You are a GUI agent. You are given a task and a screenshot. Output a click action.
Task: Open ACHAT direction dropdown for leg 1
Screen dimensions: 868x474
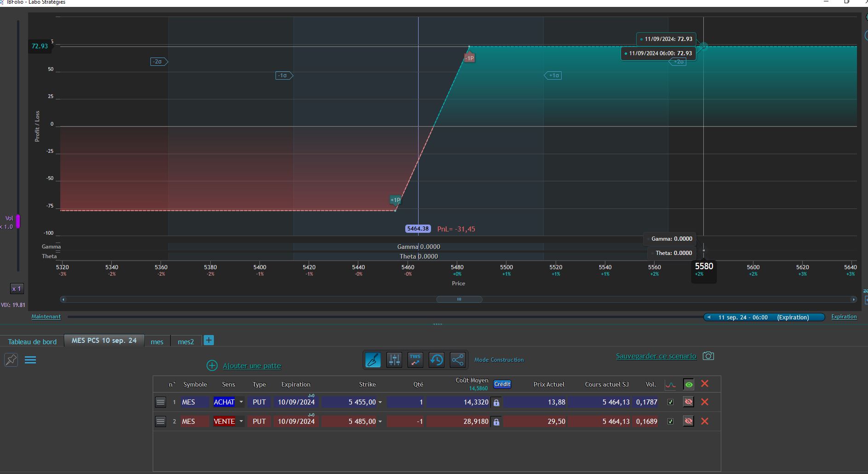(x=241, y=402)
